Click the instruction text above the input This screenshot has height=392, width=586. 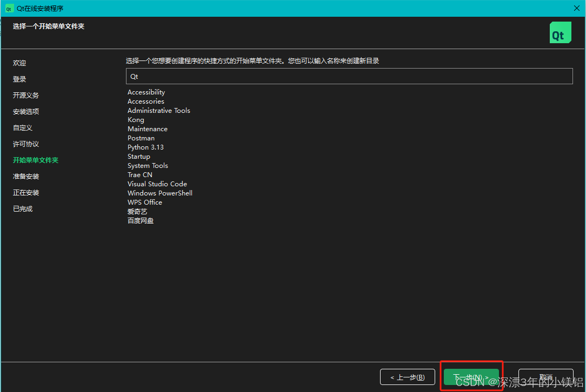pos(252,61)
